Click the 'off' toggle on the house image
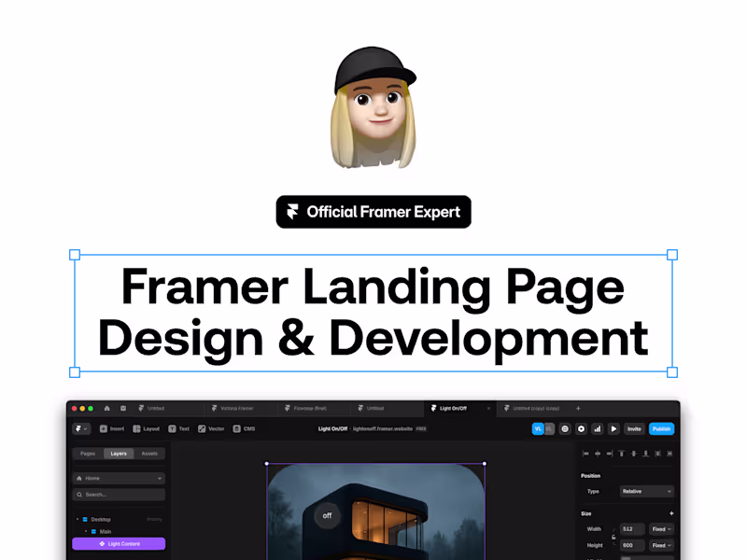This screenshot has width=747, height=560. 328,514
